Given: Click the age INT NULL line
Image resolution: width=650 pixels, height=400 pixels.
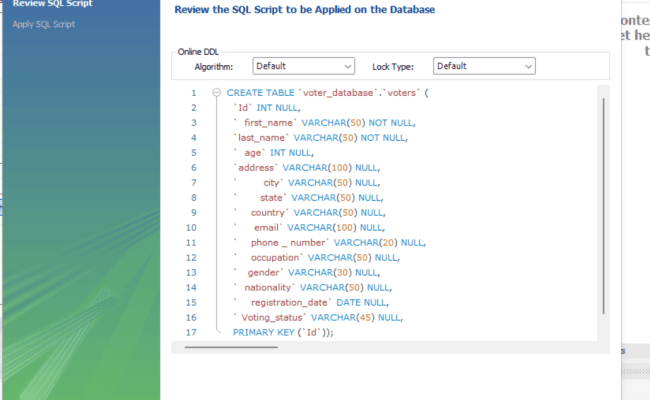Looking at the screenshot, I should pos(274,153).
